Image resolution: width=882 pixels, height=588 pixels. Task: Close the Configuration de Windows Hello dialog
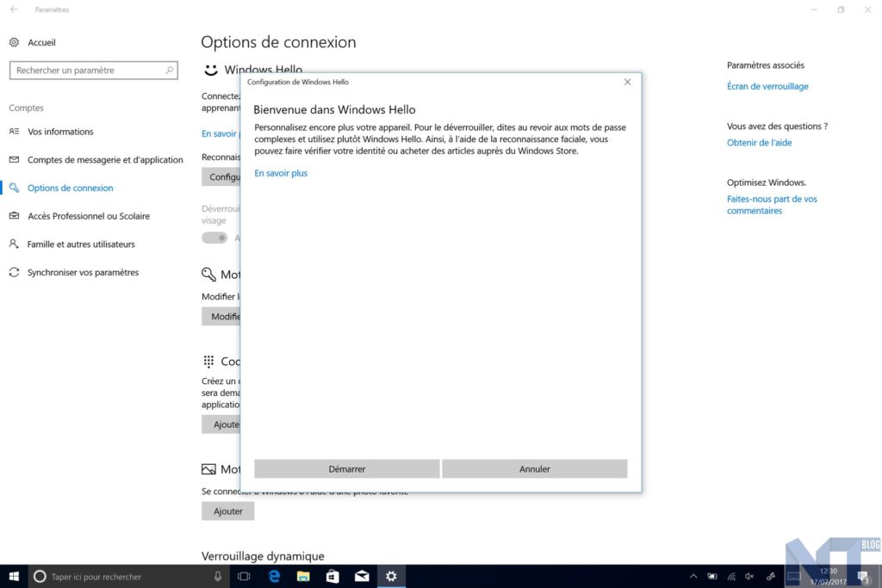tap(627, 82)
